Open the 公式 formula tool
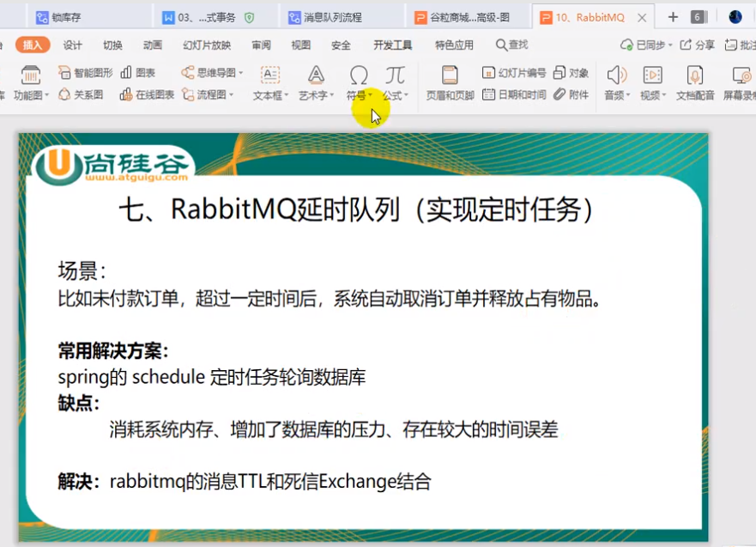756x547 pixels. (395, 76)
